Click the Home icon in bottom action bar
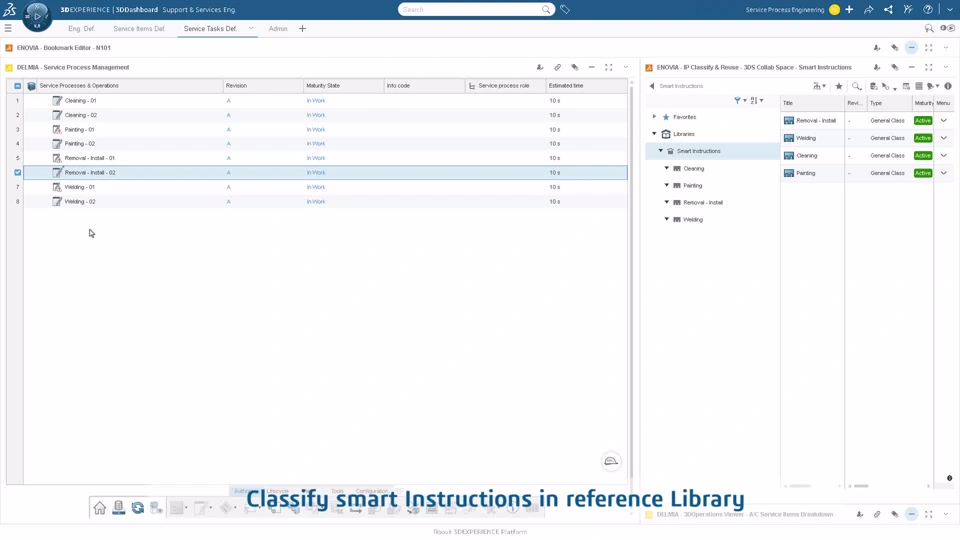Viewport: 960px width, 540px height. coord(99,508)
